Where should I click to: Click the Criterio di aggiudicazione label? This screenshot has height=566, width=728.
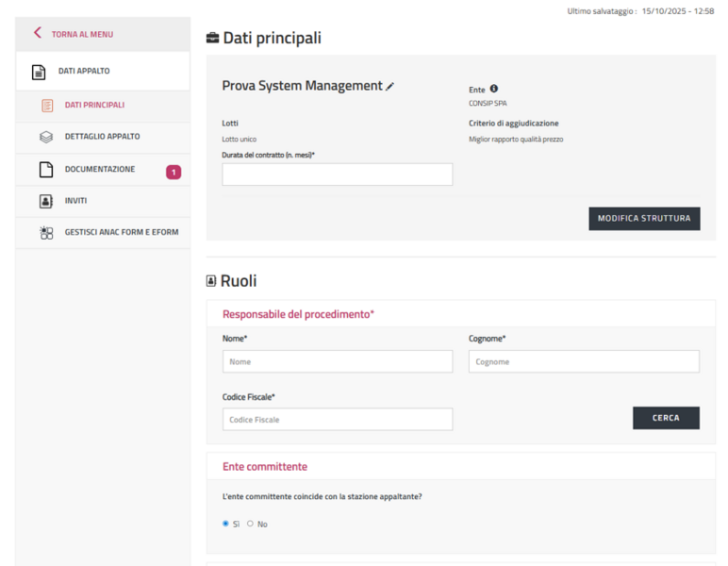pyautogui.click(x=514, y=123)
